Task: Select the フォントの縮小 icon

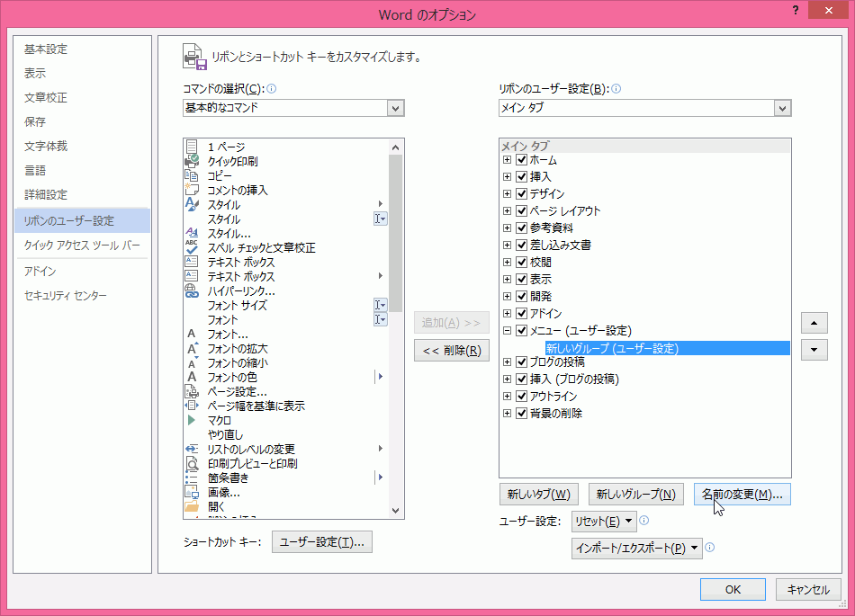Action: tap(193, 362)
